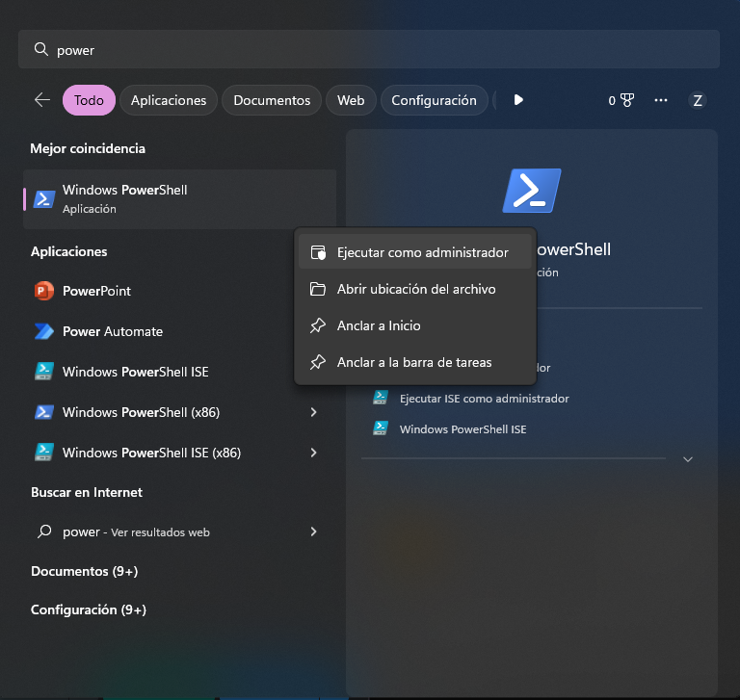Select the Todo filter tab
The height and width of the screenshot is (700, 740).
pos(89,100)
